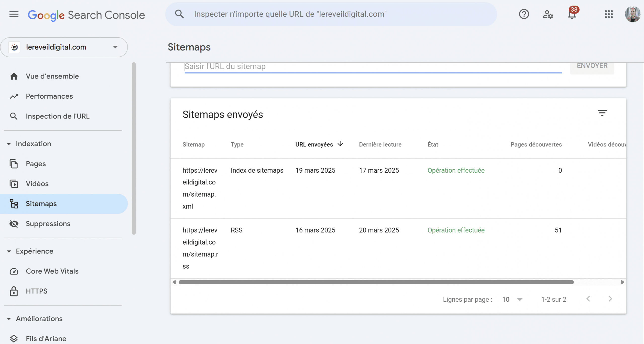Navigate to Performances
This screenshot has width=644, height=344.
coord(49,96)
